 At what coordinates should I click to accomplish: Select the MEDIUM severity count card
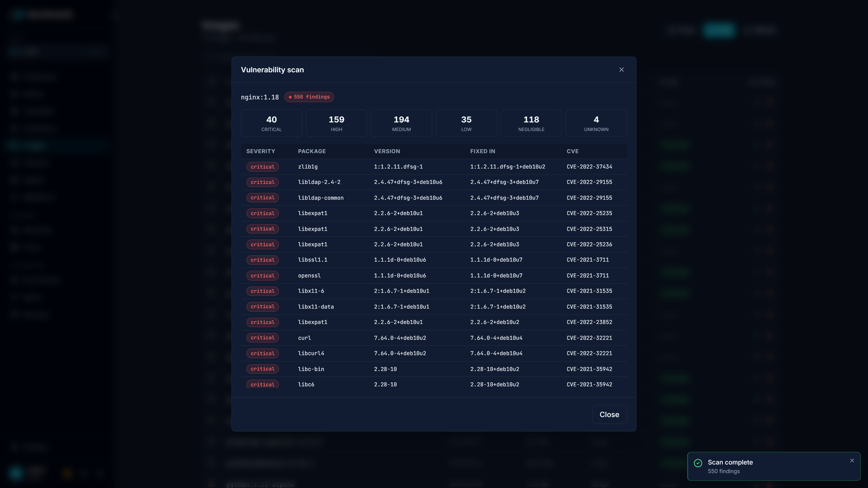tap(401, 123)
